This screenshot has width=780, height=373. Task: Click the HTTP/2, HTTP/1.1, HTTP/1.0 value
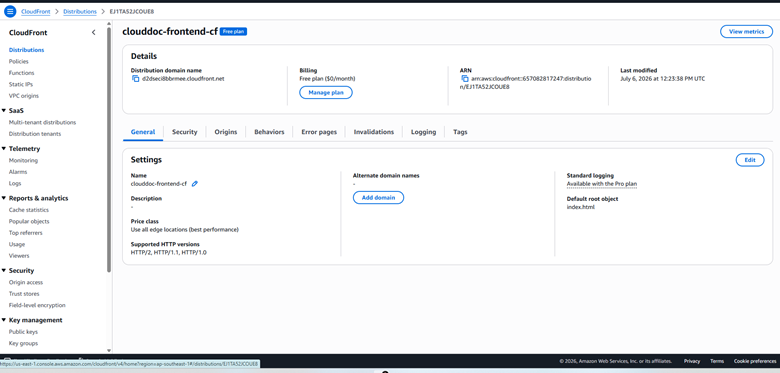(169, 253)
